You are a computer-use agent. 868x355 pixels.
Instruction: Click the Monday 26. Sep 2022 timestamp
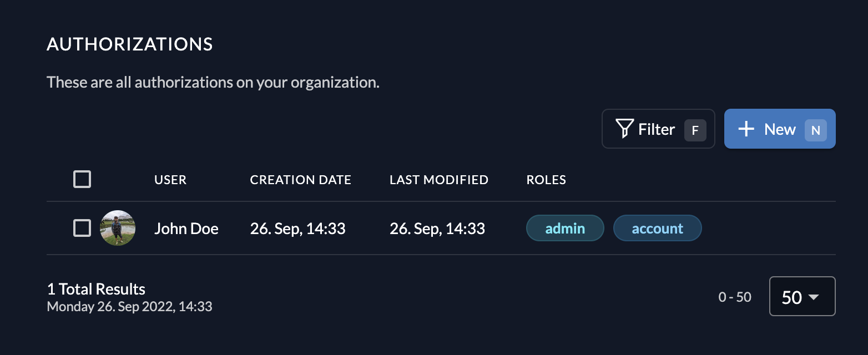tap(129, 306)
